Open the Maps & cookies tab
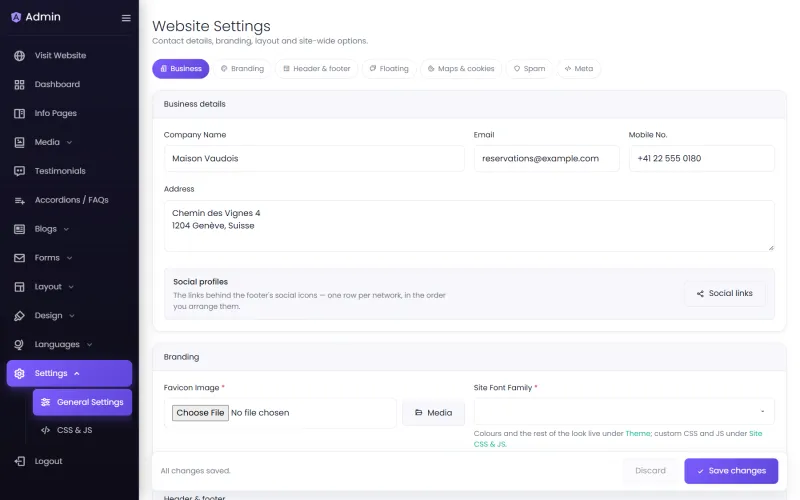800x500 pixels. pos(461,69)
